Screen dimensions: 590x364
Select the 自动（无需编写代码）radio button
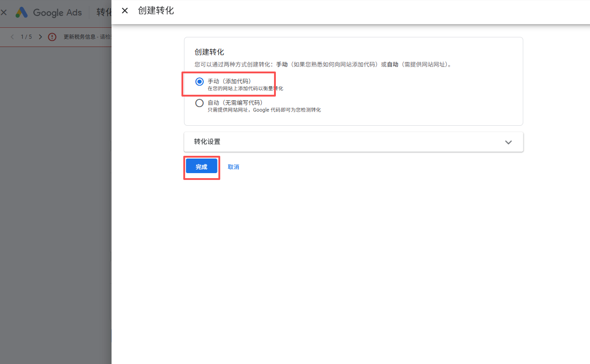pos(199,103)
